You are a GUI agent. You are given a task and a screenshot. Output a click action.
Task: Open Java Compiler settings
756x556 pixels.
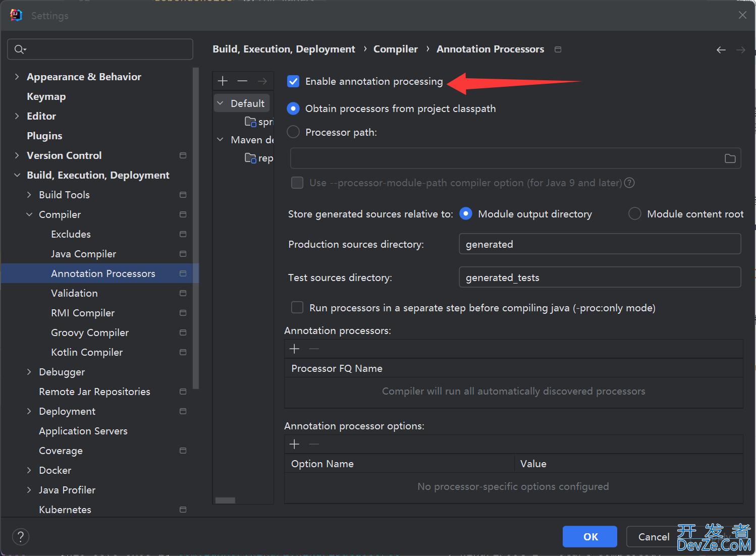click(x=83, y=254)
